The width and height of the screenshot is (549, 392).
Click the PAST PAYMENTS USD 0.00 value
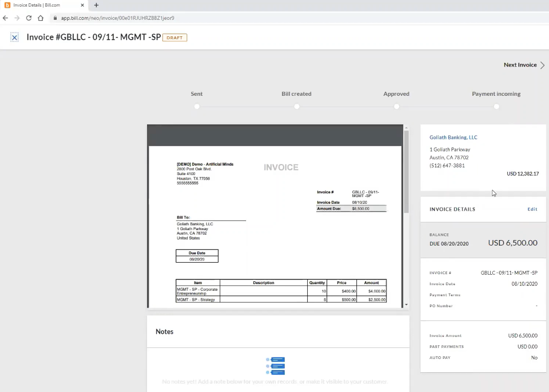[528, 346]
